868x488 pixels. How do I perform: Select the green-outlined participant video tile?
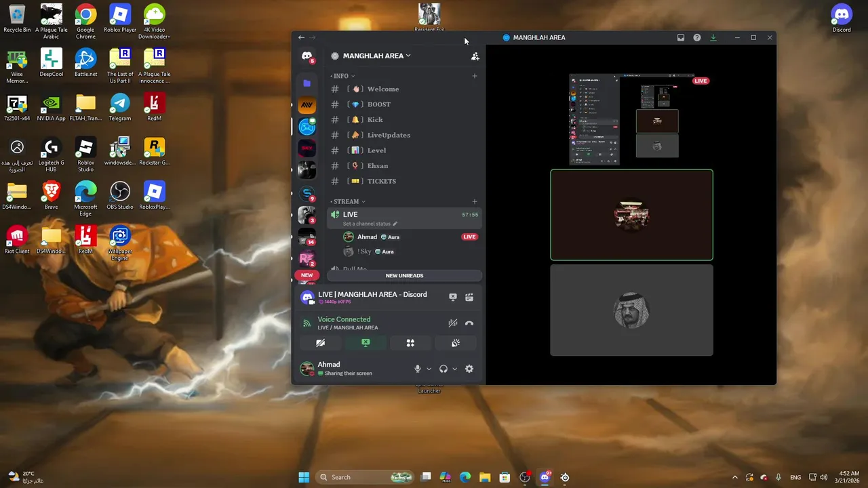pos(631,215)
